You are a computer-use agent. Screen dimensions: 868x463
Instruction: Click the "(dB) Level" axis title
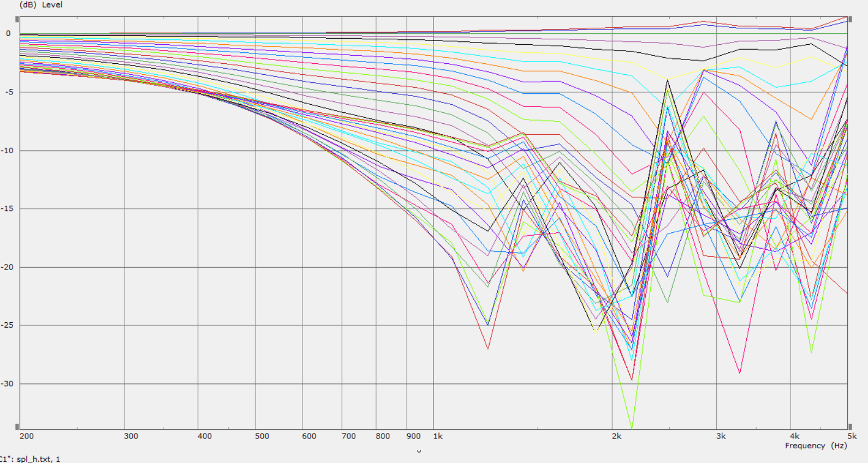click(x=41, y=5)
